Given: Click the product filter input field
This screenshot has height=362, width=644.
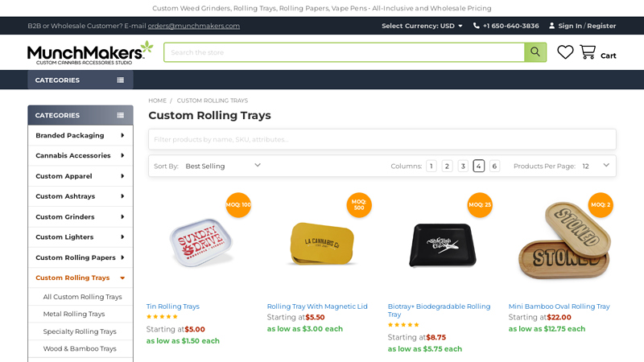Looking at the screenshot, I should (382, 139).
